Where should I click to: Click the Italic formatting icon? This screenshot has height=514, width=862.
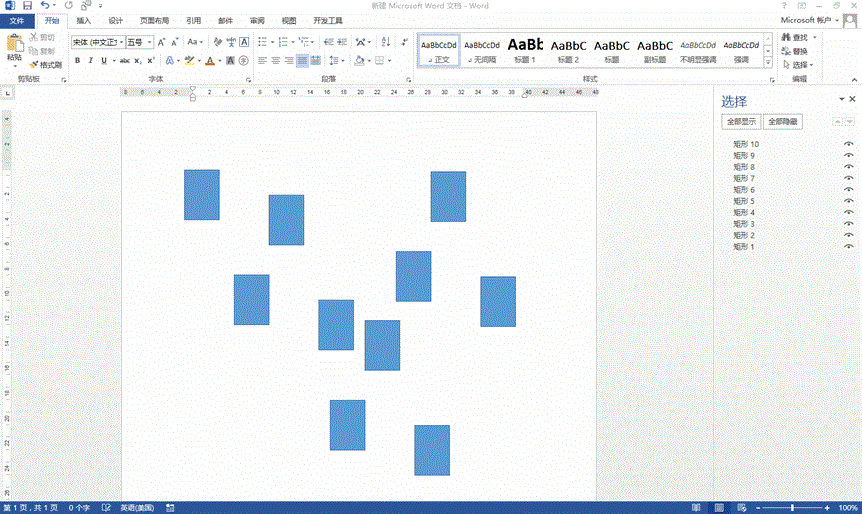(90, 61)
